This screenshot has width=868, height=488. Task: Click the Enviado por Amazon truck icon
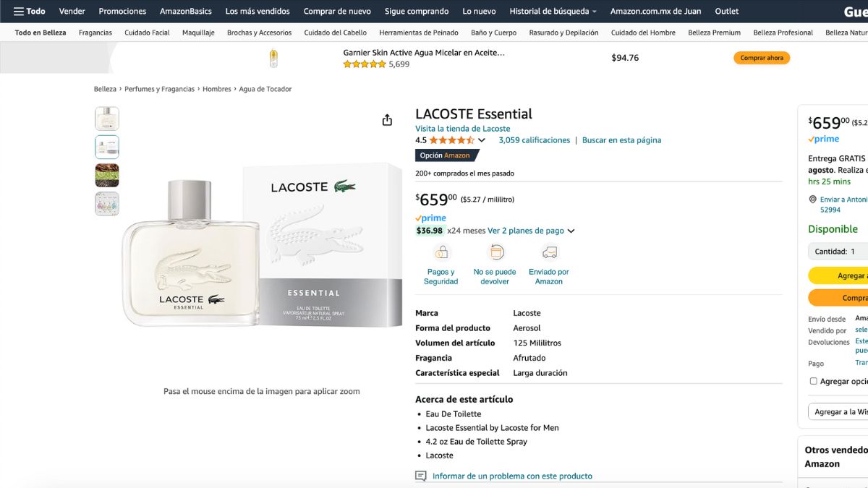point(549,252)
